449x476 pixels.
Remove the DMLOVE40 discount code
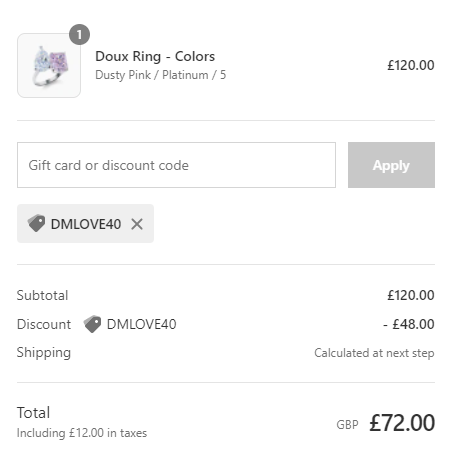pyautogui.click(x=137, y=224)
